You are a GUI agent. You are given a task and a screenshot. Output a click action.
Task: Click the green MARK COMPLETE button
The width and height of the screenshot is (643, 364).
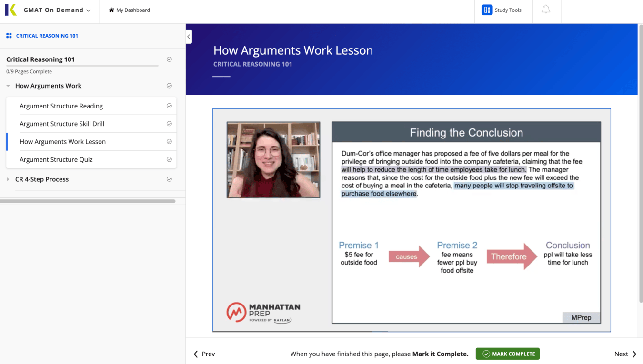pyautogui.click(x=507, y=354)
